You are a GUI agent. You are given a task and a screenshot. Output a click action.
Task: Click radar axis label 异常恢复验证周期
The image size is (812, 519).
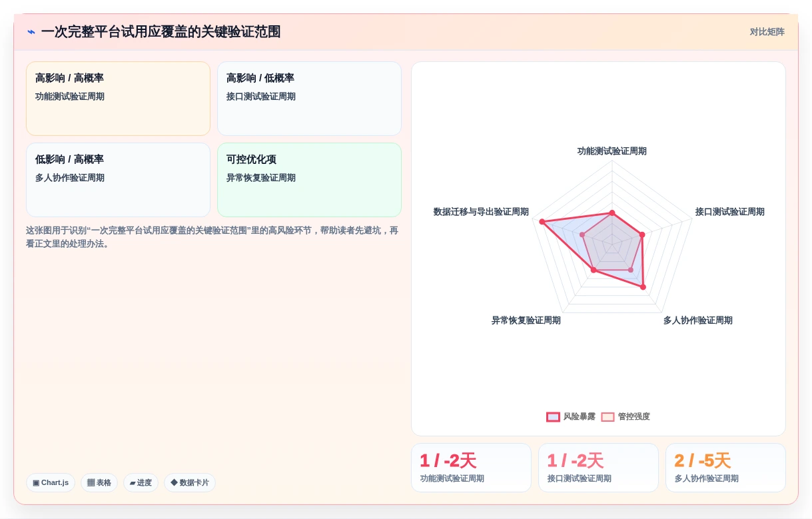(x=526, y=320)
